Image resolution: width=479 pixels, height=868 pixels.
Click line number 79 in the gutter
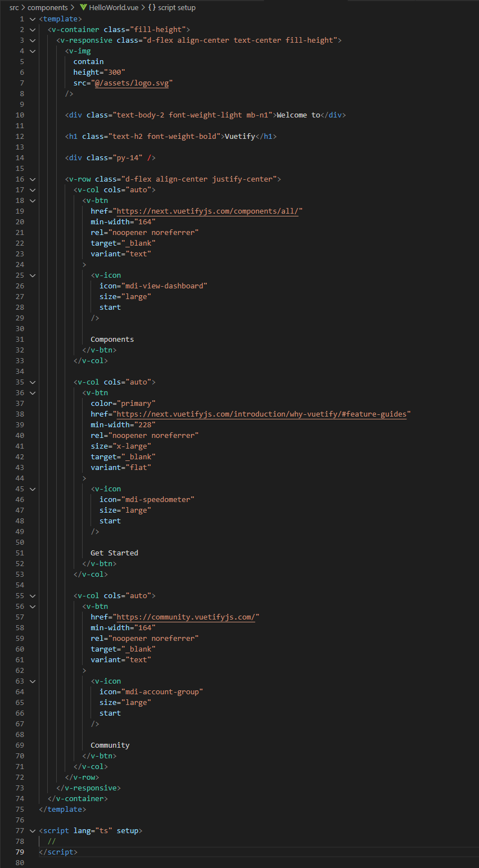click(20, 852)
